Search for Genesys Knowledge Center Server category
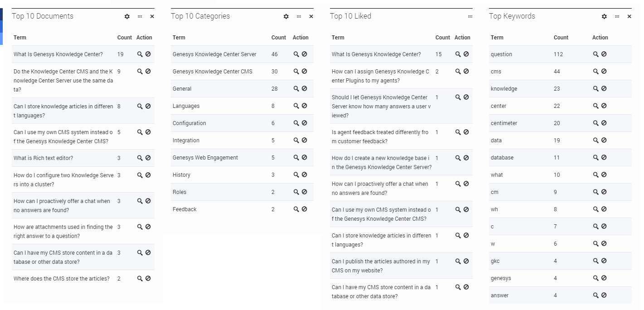The width and height of the screenshot is (644, 310). coord(296,54)
